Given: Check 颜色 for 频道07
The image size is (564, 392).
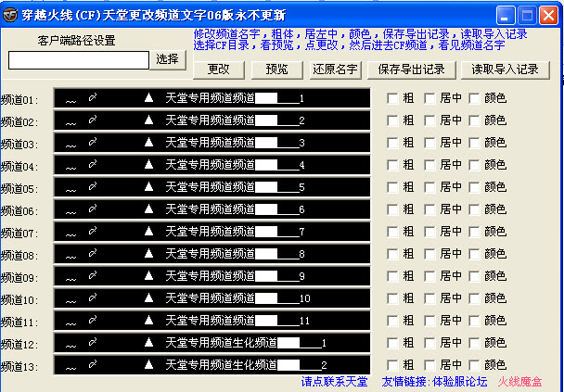Looking at the screenshot, I should tap(474, 232).
